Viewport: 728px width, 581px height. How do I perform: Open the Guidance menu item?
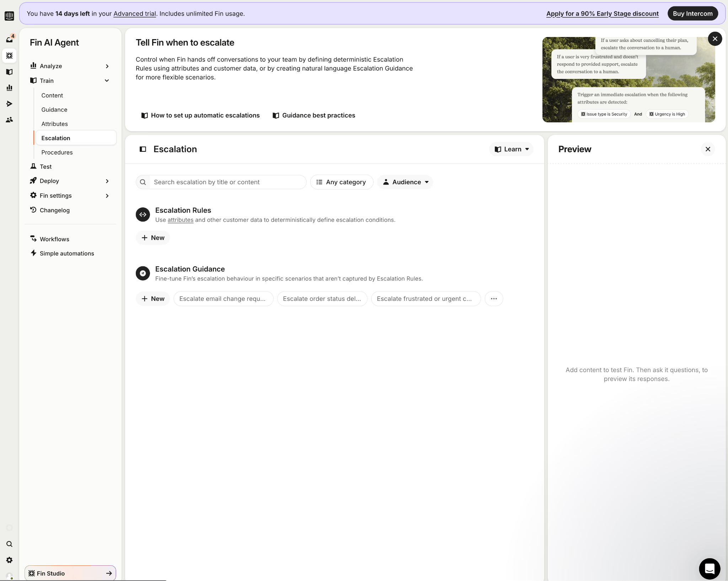tap(54, 110)
